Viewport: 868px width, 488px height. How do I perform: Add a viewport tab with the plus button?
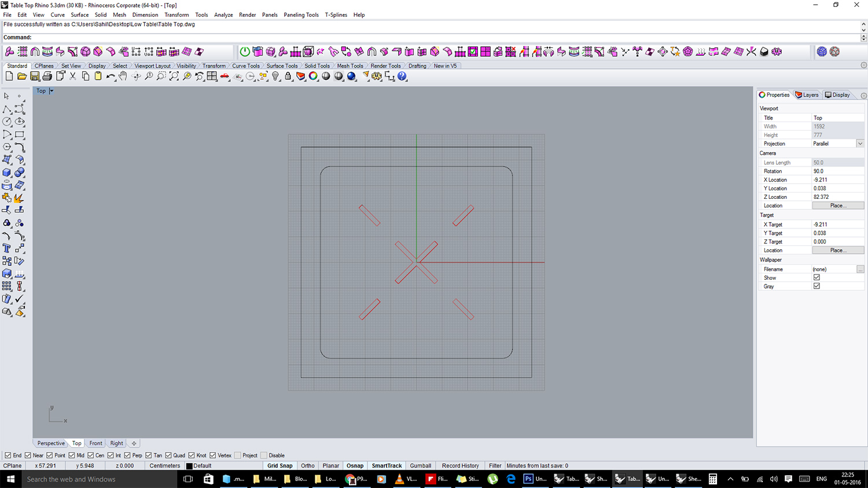[x=134, y=443]
